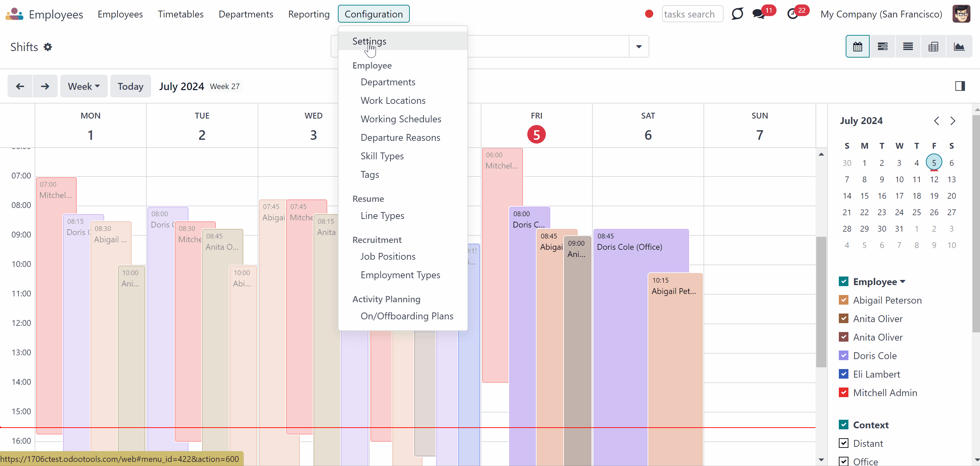
Task: Uncheck the Abigail Peterson employee filter
Action: coord(843,300)
